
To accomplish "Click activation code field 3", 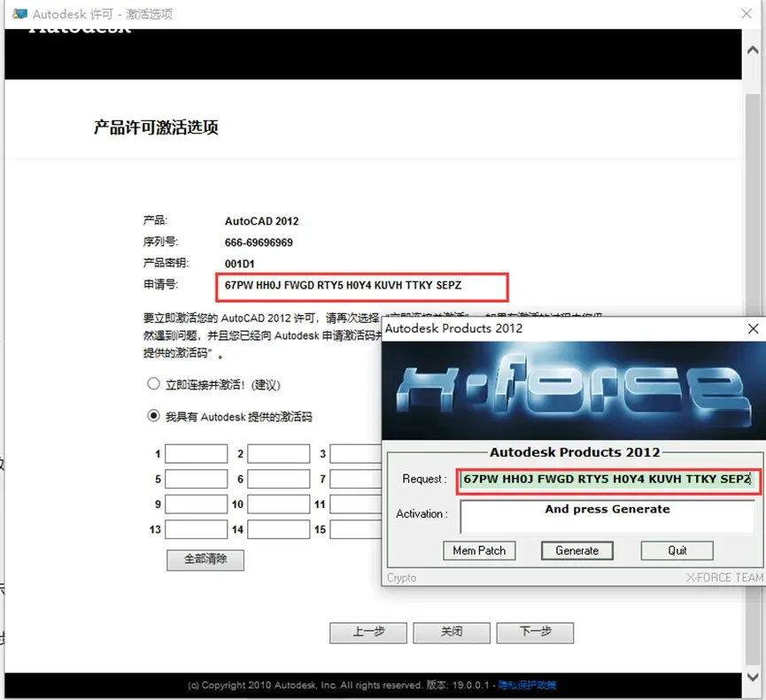I will point(356,453).
